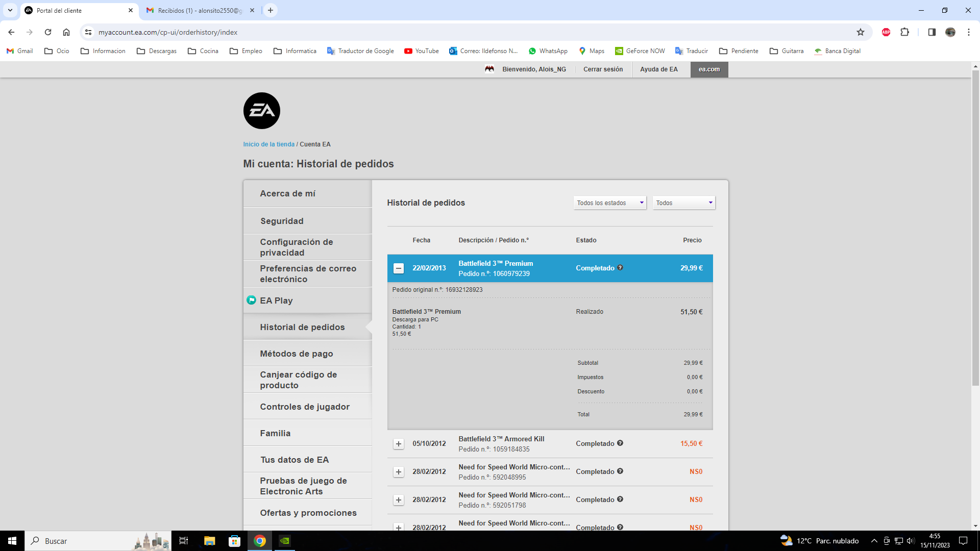Expand order number 592048995
The image size is (980, 551).
(x=399, y=472)
